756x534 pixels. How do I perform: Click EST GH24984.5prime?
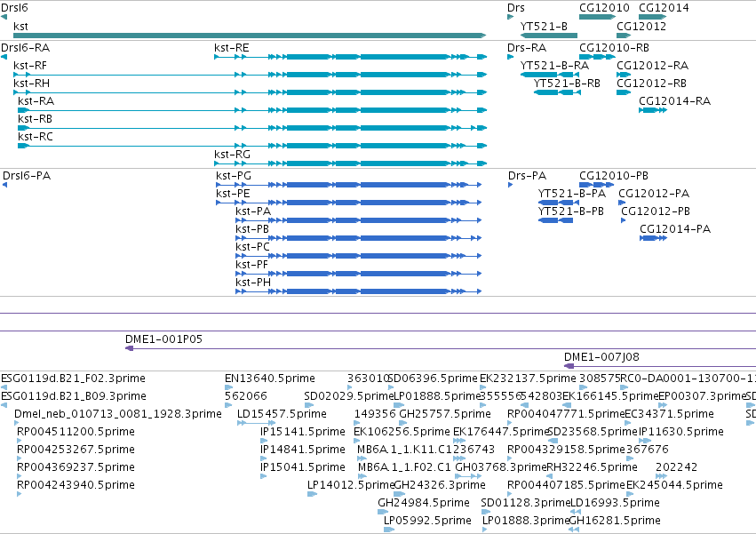pyautogui.click(x=383, y=512)
